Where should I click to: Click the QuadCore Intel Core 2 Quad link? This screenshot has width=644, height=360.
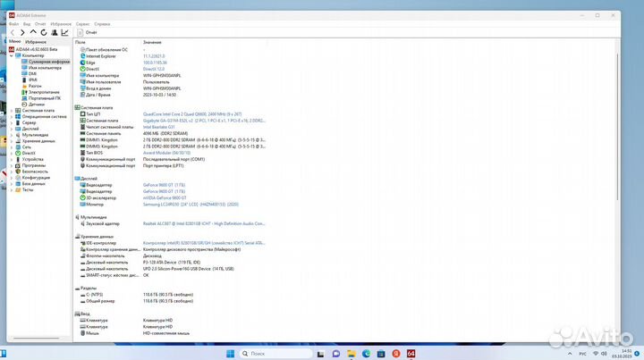192,114
